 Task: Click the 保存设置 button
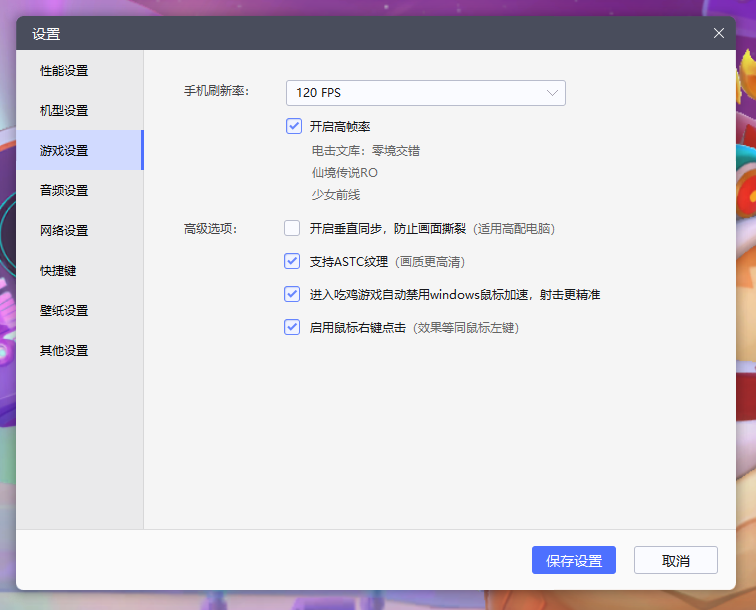tap(573, 560)
